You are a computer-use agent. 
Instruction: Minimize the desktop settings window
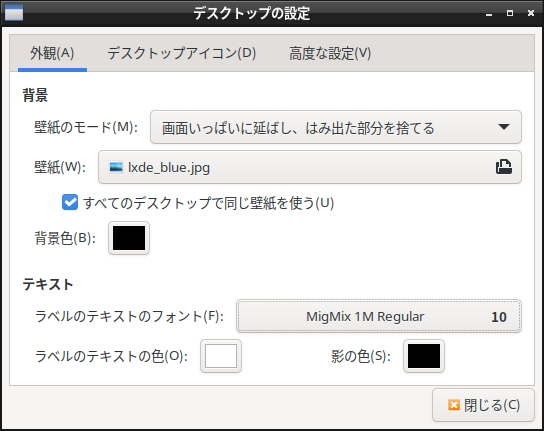coord(489,14)
